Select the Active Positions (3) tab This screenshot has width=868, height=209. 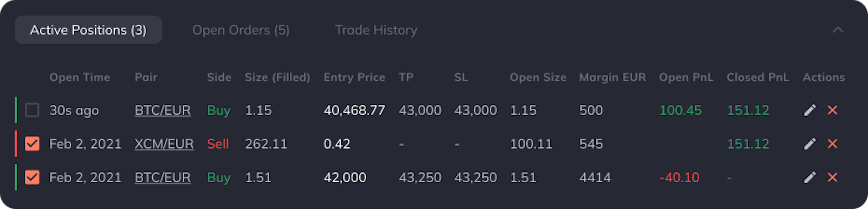pyautogui.click(x=89, y=30)
